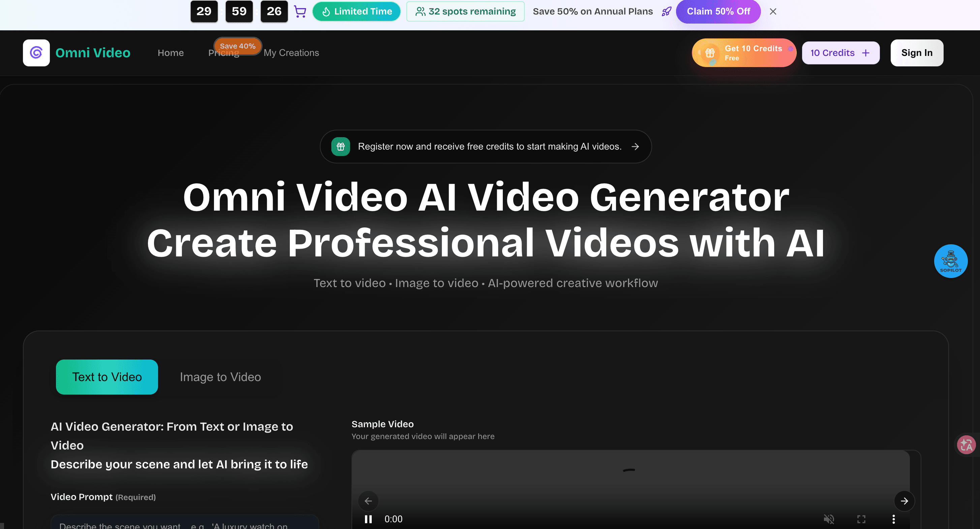Image resolution: width=980 pixels, height=529 pixels.
Task: Click the 10 Credits button
Action: pos(840,53)
